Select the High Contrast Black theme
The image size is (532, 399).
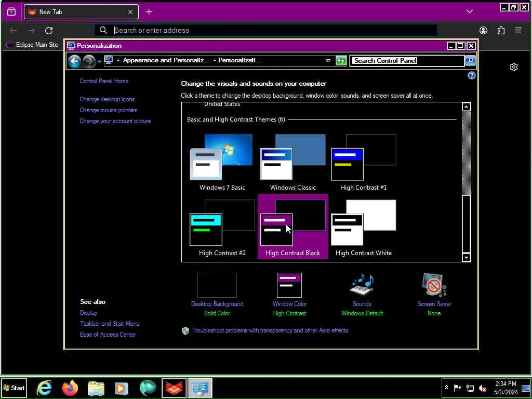(293, 227)
